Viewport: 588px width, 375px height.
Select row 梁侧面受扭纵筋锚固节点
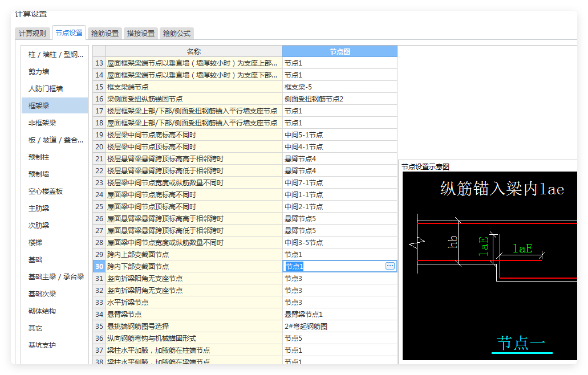(193, 99)
